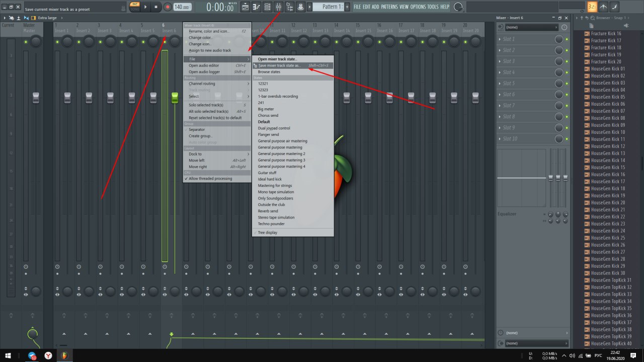
Task: Open the FILE menu
Action: coord(357,7)
